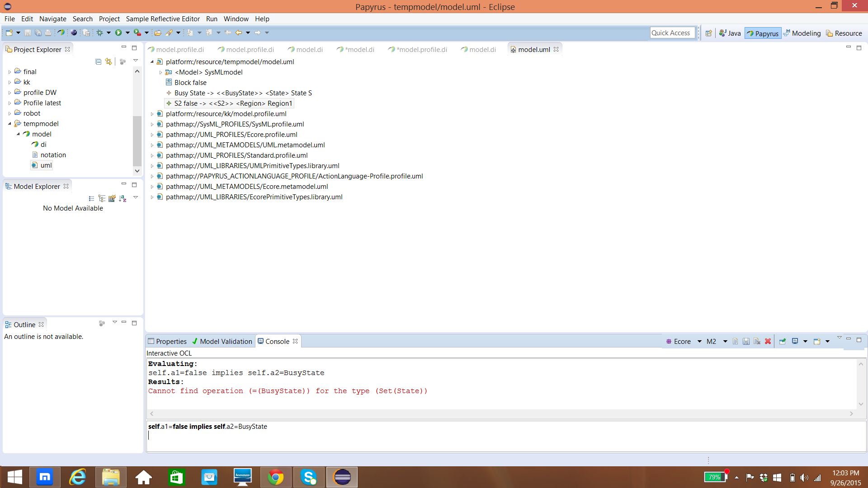This screenshot has width=868, height=488.
Task: Click the Open Type folder icon in toolbar
Action: [x=158, y=33]
